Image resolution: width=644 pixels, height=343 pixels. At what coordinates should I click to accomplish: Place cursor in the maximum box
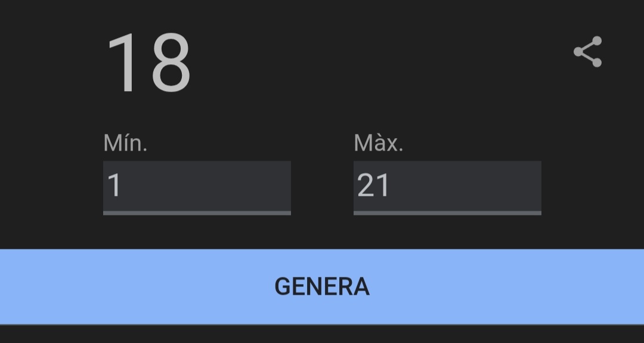click(447, 186)
